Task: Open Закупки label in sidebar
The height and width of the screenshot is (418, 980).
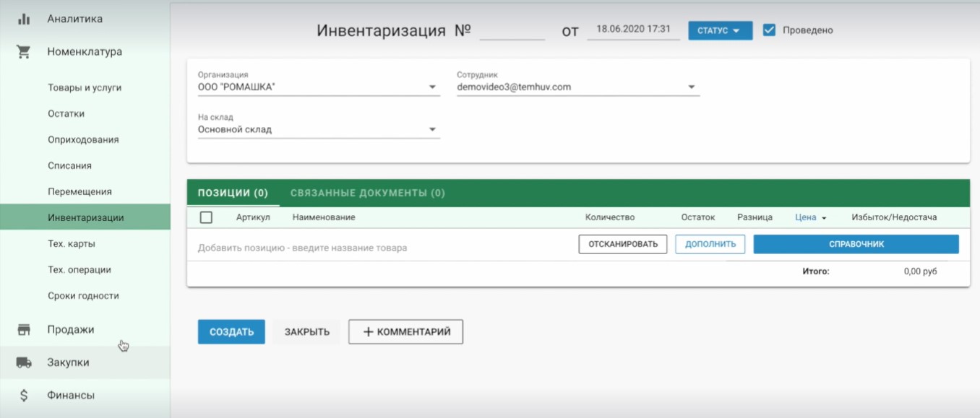Action: [x=68, y=362]
